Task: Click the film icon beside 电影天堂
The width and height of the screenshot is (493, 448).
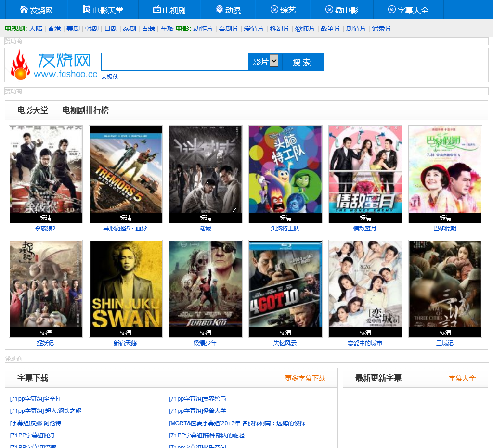Action: 87,10
